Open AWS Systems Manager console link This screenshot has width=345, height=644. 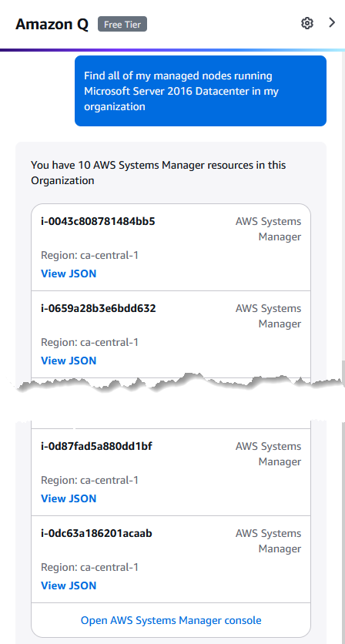tap(171, 620)
